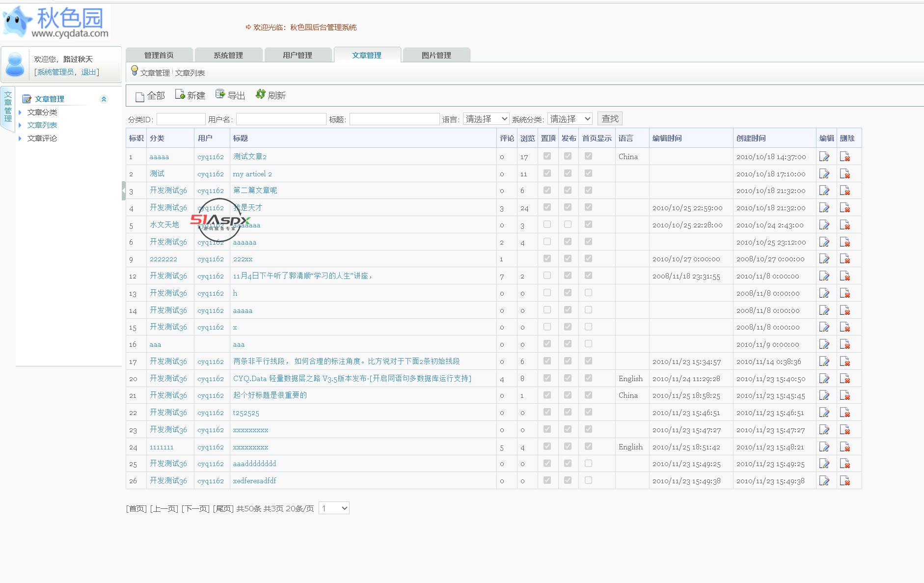Sort by the 浏览 column header

(x=527, y=139)
